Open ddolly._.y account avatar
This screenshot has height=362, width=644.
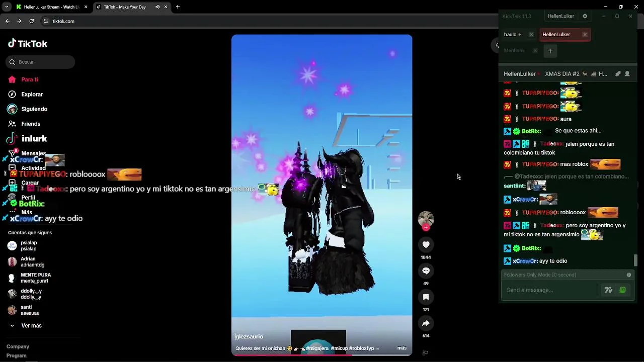click(12, 294)
